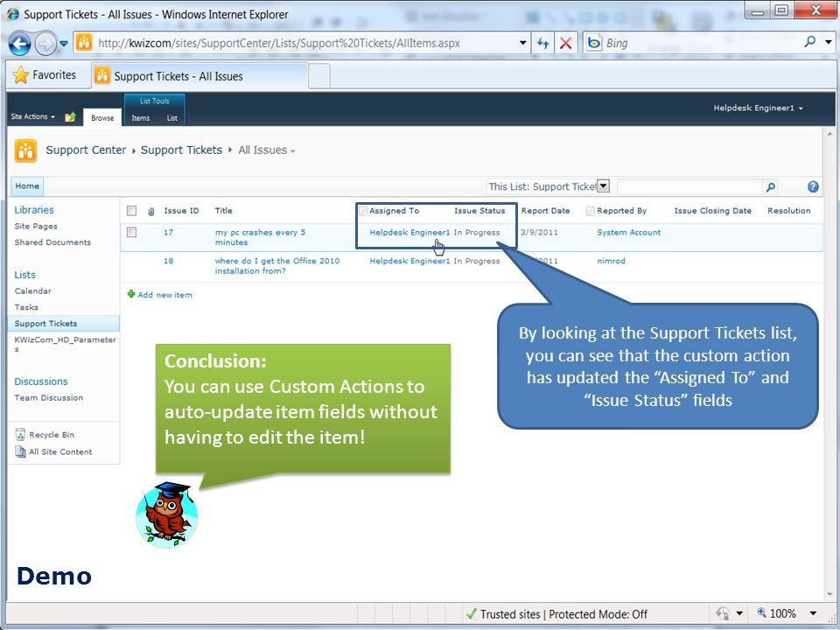Viewport: 840px width, 630px height.
Task: Open Team Discussion in sidebar
Action: [x=48, y=397]
